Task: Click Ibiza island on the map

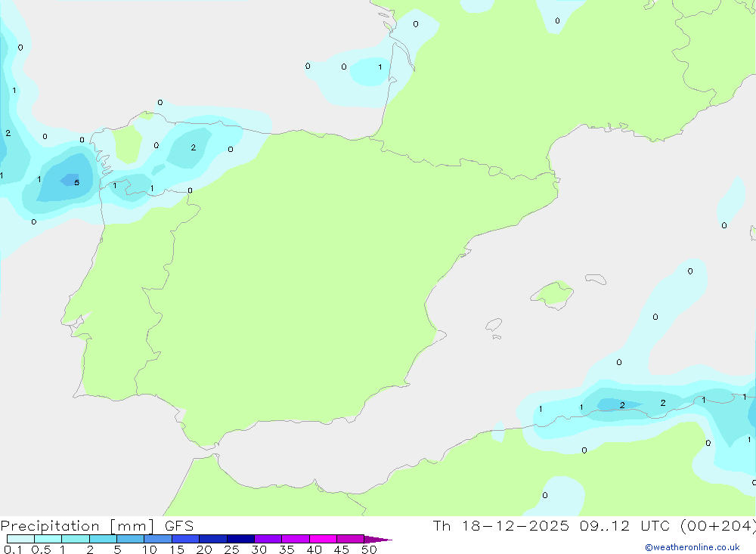Action: coord(494,325)
